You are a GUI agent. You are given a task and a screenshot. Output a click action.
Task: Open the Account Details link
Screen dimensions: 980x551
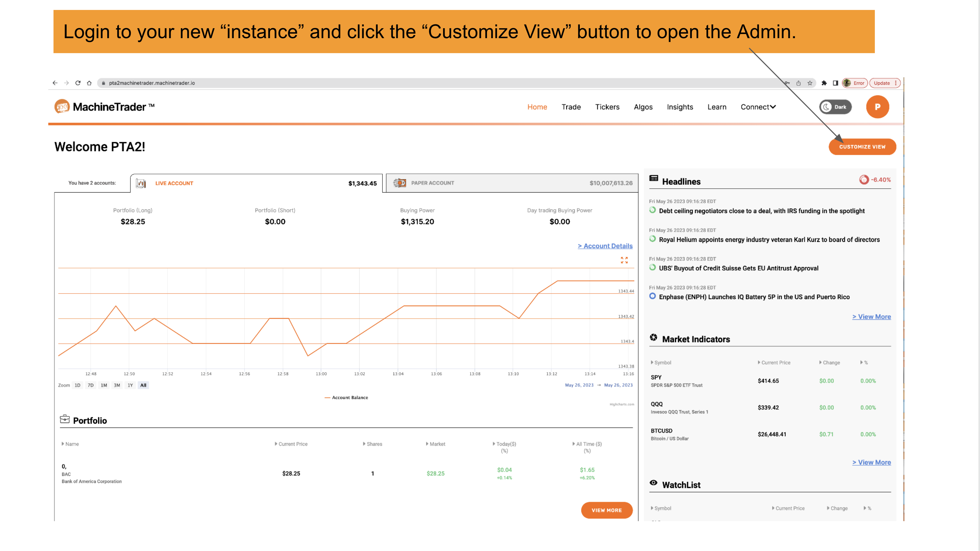pos(605,246)
